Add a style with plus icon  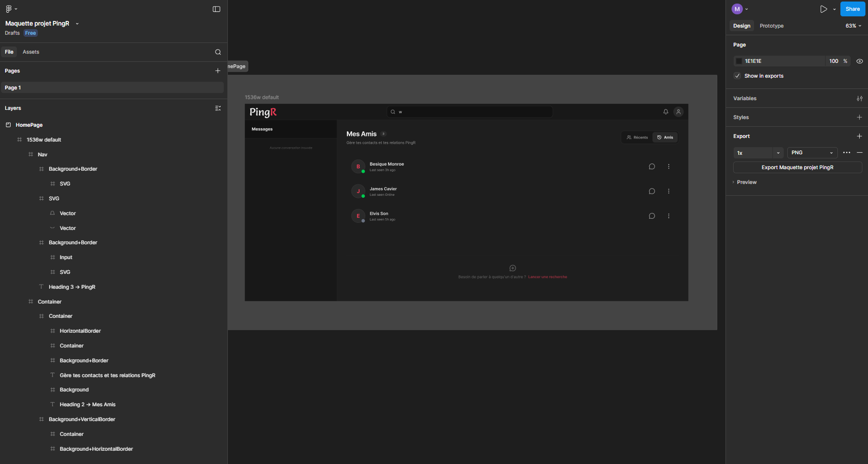coord(859,118)
